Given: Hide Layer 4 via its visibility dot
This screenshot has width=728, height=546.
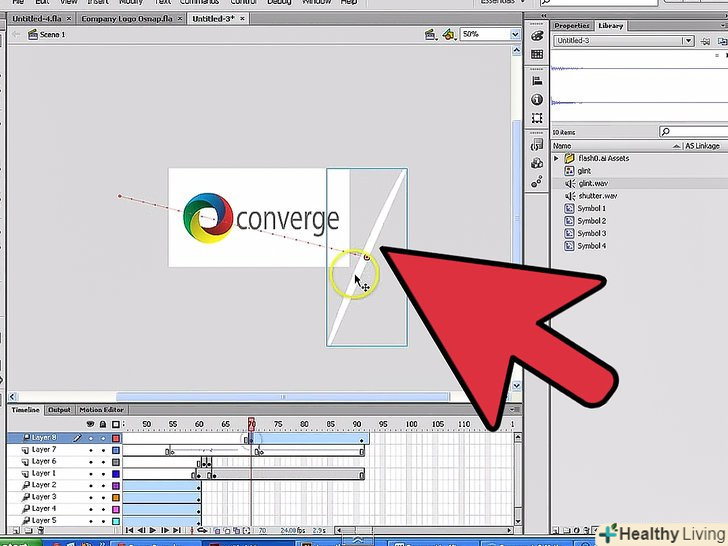Looking at the screenshot, I should [x=91, y=509].
